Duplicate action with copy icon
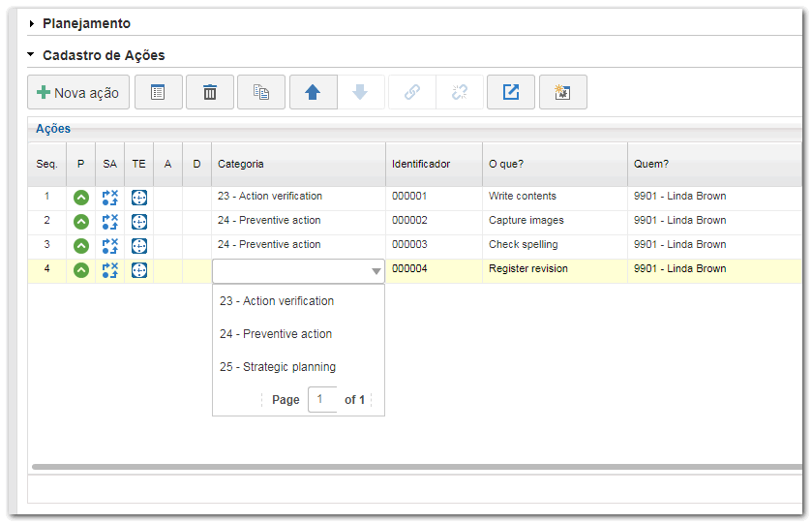Screen dimensions: 812x524 click(261, 92)
